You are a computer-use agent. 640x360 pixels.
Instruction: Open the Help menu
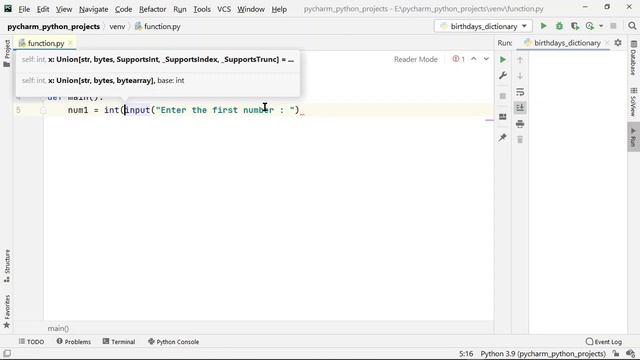pyautogui.click(x=279, y=9)
